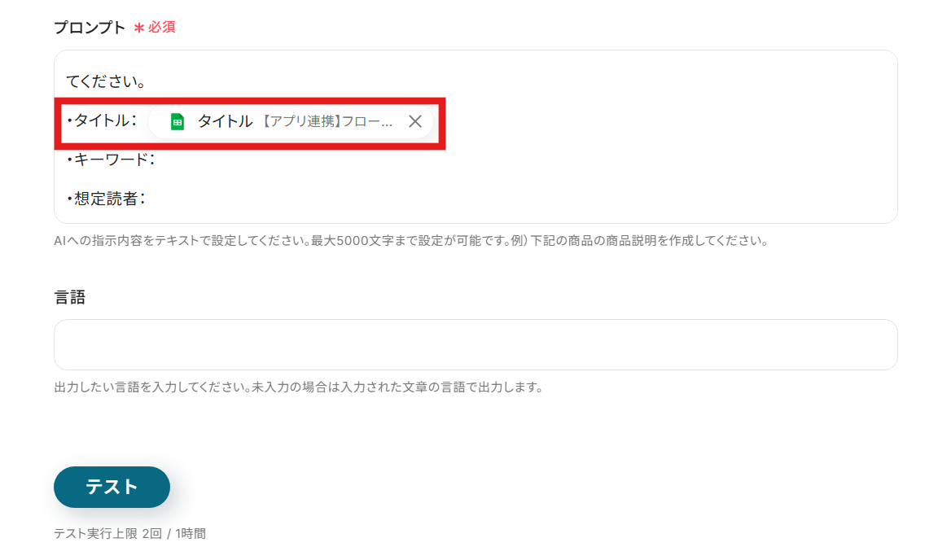Click the red 必須 required marker
Screen dimensions: 938x560
tap(161, 28)
